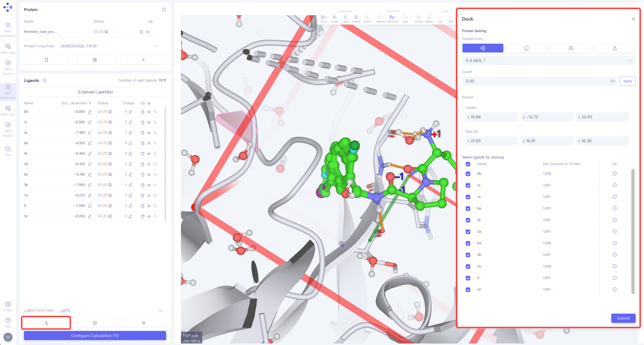
Task: Click the Submit docking button
Action: click(623, 318)
